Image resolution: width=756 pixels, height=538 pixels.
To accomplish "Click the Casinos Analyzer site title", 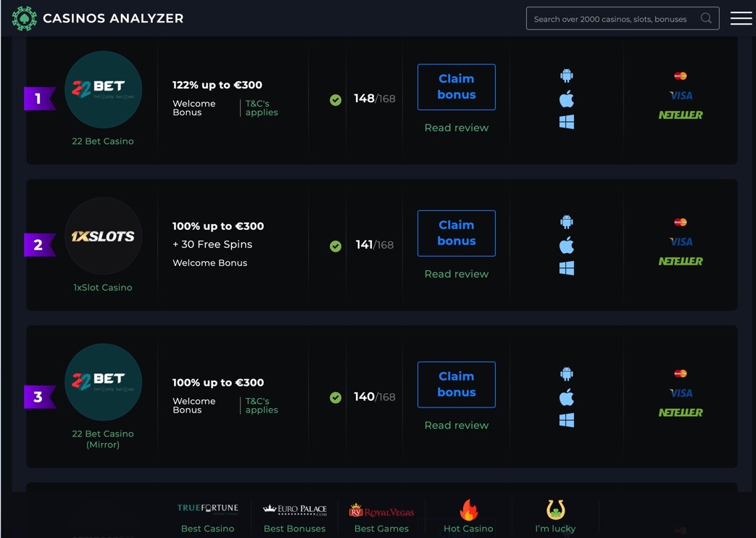I will click(x=113, y=18).
